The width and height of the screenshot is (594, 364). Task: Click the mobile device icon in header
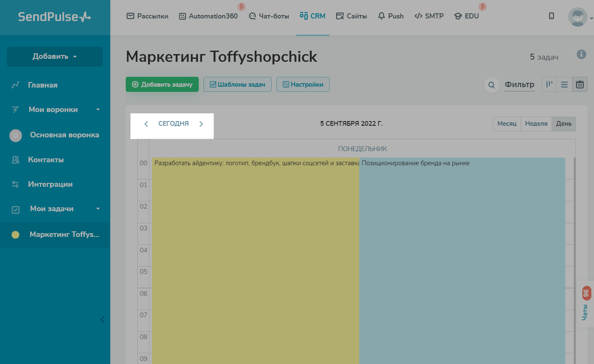click(552, 16)
